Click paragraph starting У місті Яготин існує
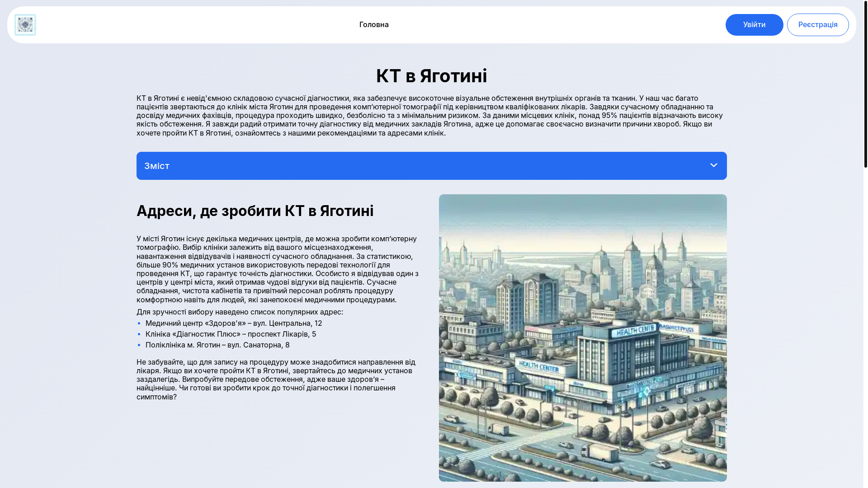 pos(278,269)
